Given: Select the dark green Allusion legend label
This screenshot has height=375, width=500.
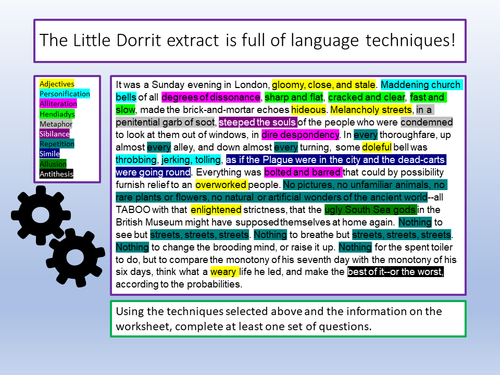Looking at the screenshot, I should point(53,164).
